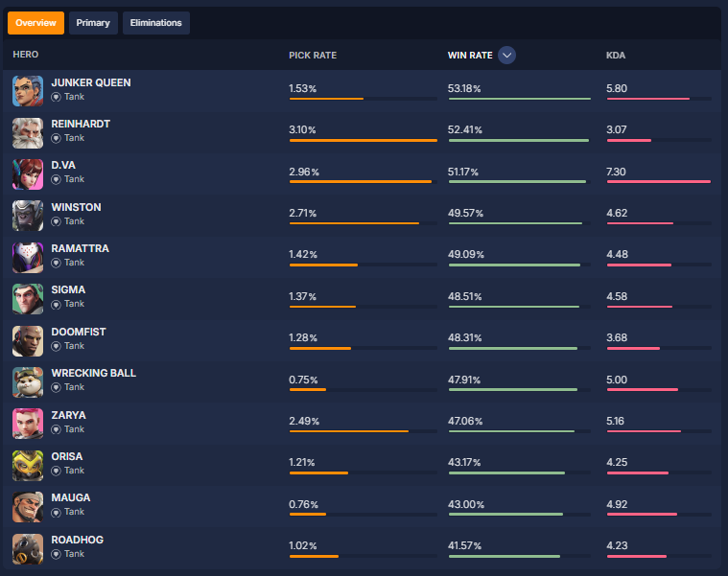Open the DOOMFIST hero name link
The image size is (728, 576).
click(x=79, y=332)
